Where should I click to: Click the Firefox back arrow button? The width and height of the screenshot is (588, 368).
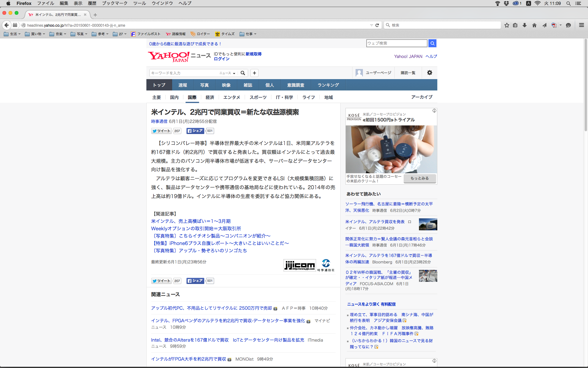[6, 25]
